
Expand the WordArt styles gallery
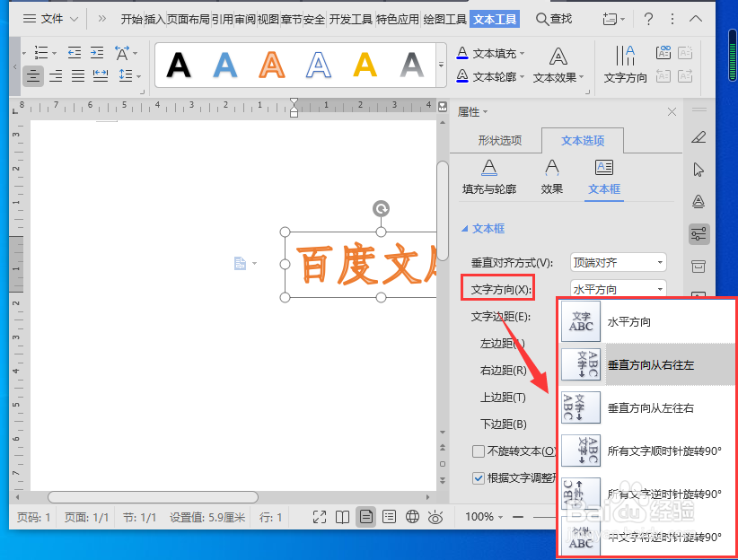tap(441, 65)
